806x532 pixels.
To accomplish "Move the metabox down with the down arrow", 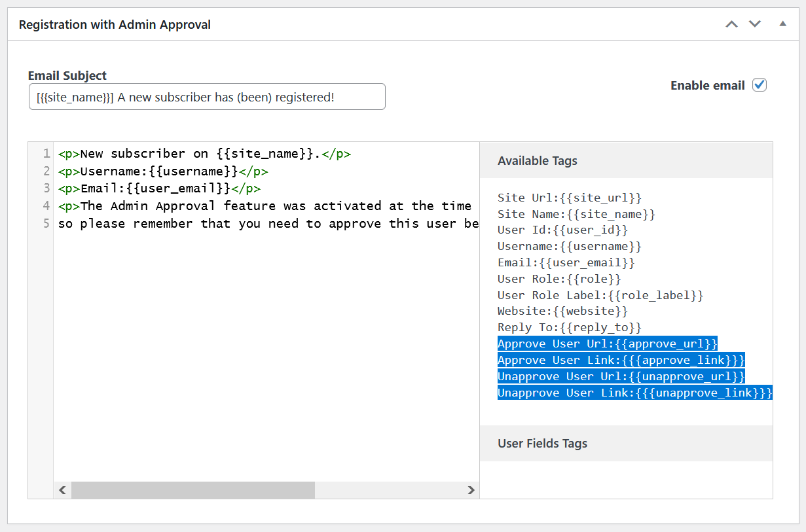I will [x=755, y=24].
